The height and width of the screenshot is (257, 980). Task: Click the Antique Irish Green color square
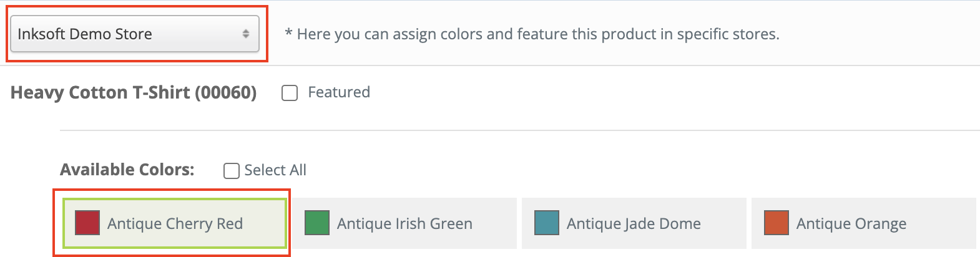point(317,223)
